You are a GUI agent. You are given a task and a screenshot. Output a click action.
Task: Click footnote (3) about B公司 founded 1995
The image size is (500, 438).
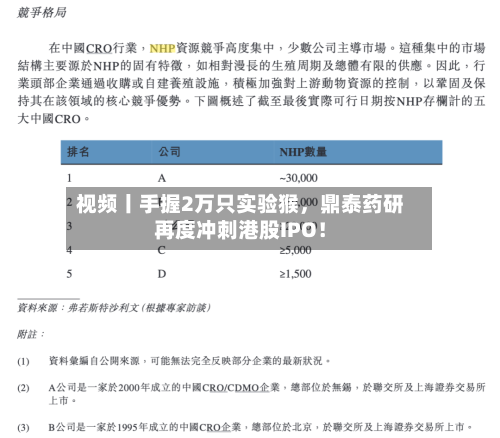point(245,427)
